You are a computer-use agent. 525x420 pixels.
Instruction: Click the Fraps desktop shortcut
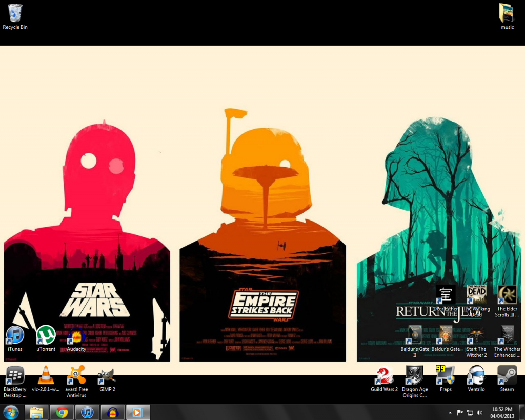tap(445, 376)
